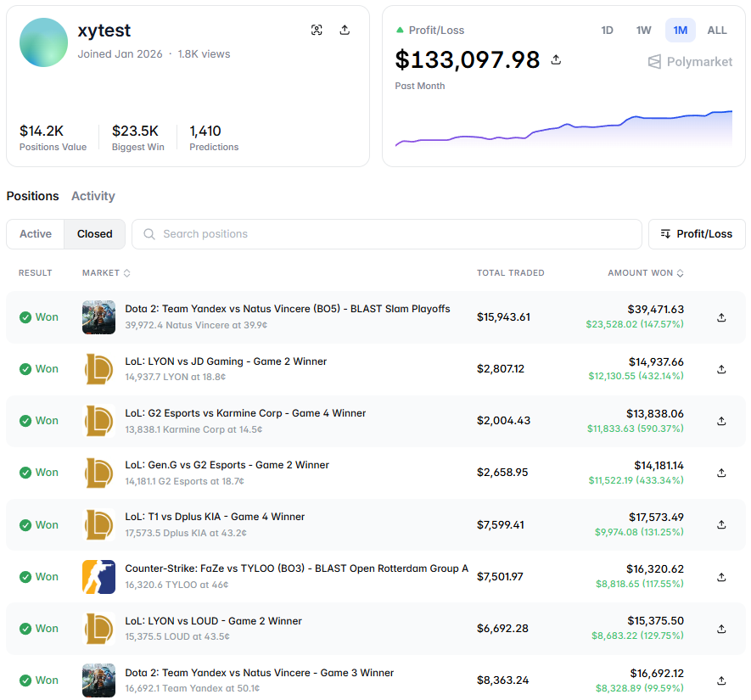Click the green Profit/Loss up-triangle indicator
The height and width of the screenshot is (700, 751).
[x=400, y=31]
